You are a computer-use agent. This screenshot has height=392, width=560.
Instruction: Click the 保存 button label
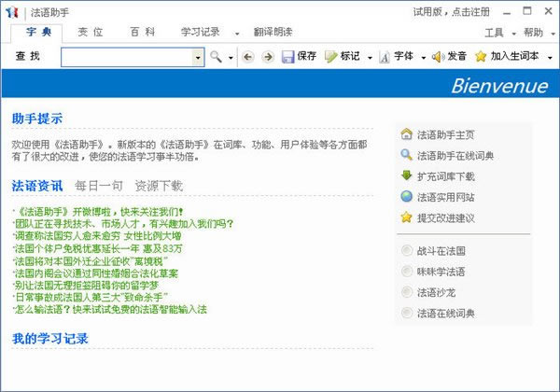tap(307, 56)
